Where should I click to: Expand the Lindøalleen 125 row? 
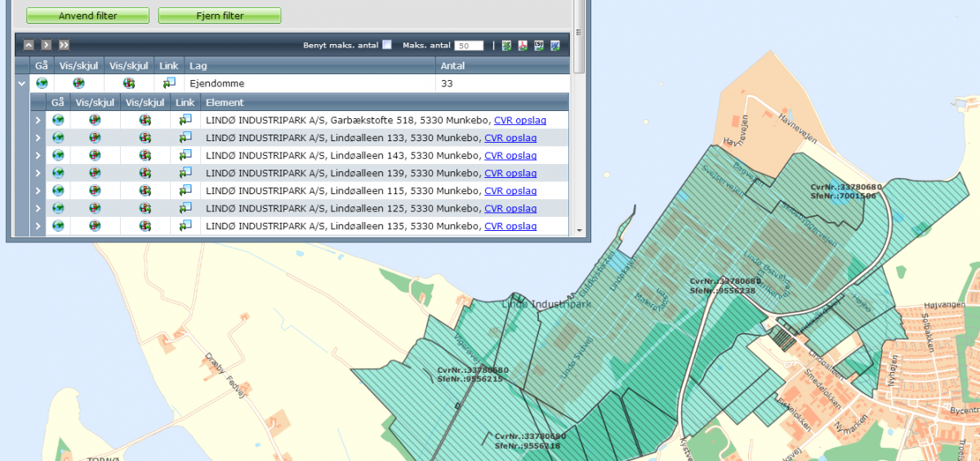[x=38, y=208]
